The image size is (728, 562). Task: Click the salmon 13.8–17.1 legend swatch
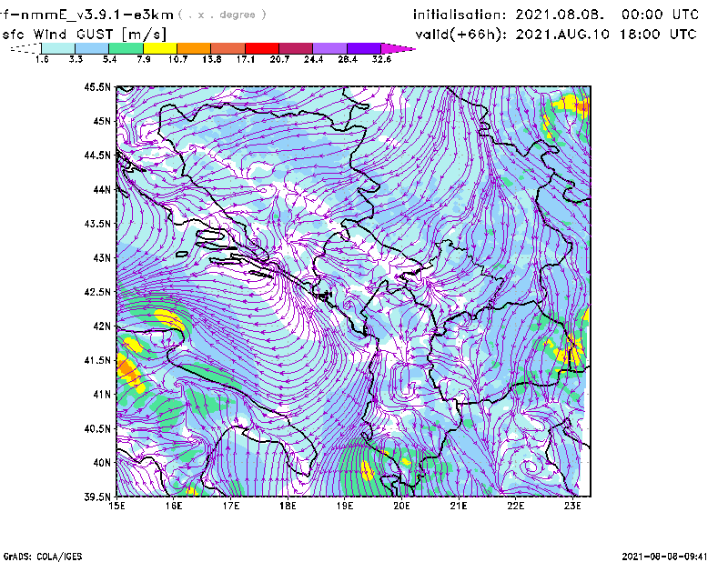pos(228,48)
